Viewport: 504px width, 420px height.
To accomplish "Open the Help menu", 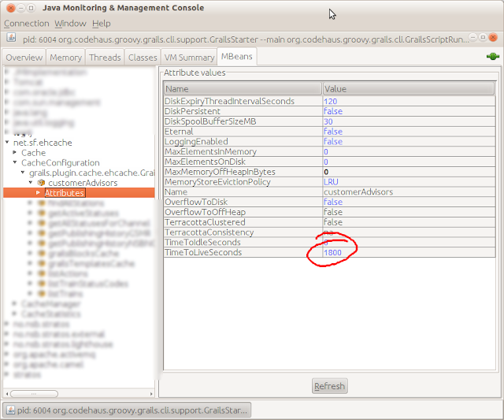I will point(102,24).
